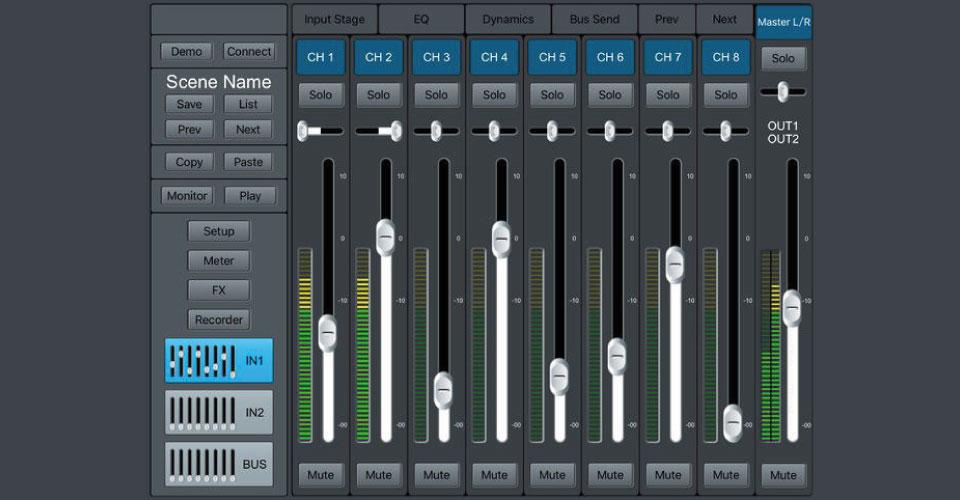Select the CH 5 channel label

(x=552, y=57)
